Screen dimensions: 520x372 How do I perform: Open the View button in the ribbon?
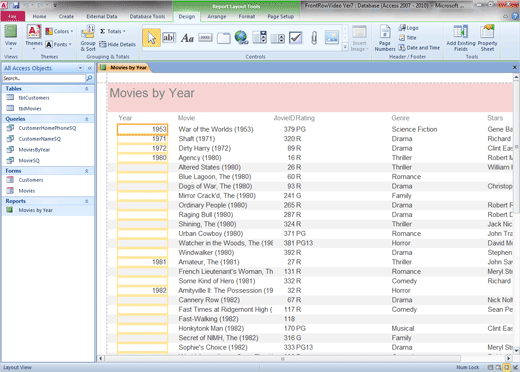click(11, 38)
